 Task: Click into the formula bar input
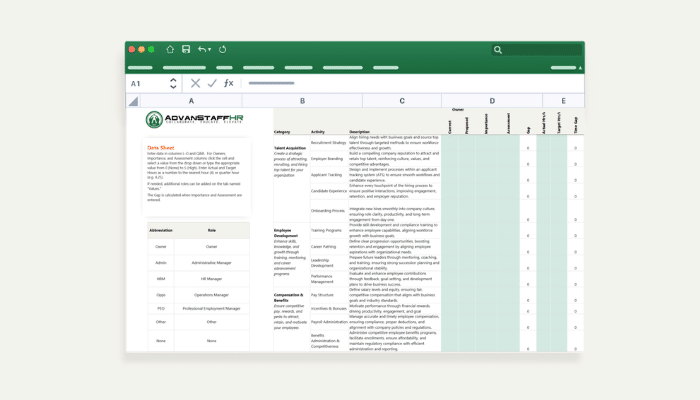411,83
